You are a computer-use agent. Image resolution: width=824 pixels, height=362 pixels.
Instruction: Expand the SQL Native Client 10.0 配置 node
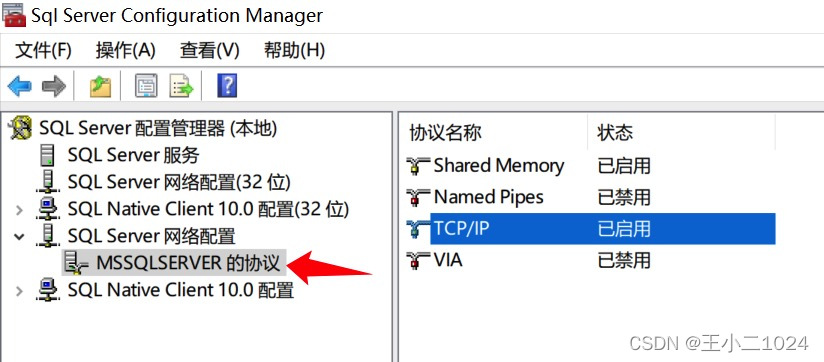pos(19,291)
